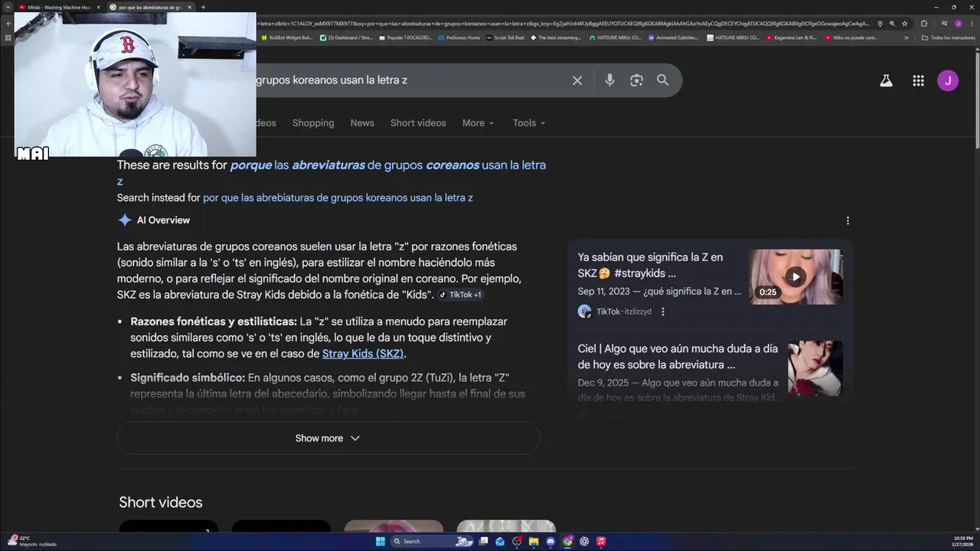Open Google Lens image search
Image resolution: width=980 pixels, height=551 pixels.
(x=636, y=80)
